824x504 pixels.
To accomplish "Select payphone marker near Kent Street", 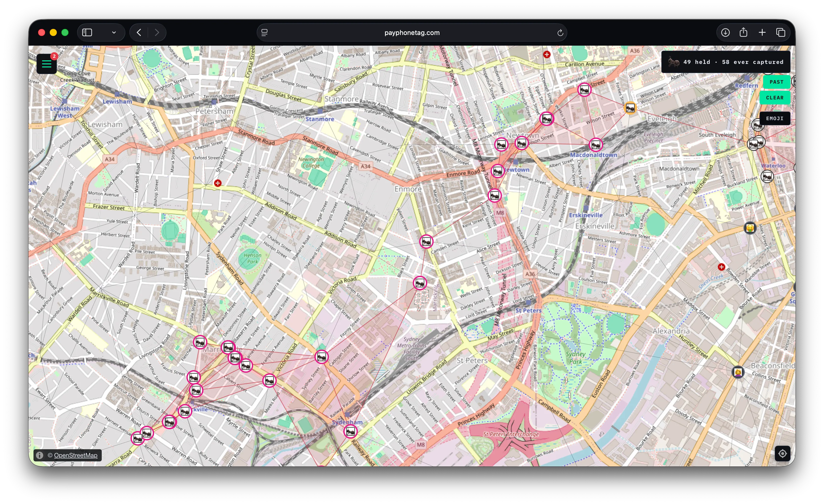I will (x=495, y=195).
